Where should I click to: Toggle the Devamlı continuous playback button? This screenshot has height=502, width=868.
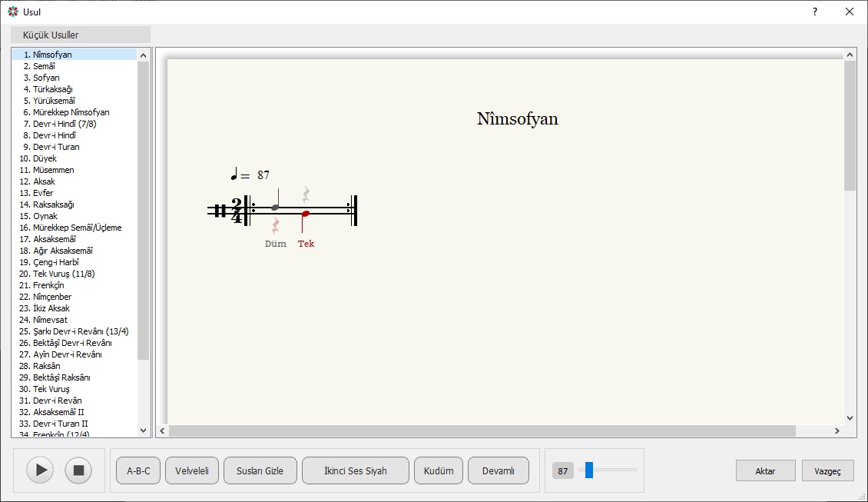[498, 470]
